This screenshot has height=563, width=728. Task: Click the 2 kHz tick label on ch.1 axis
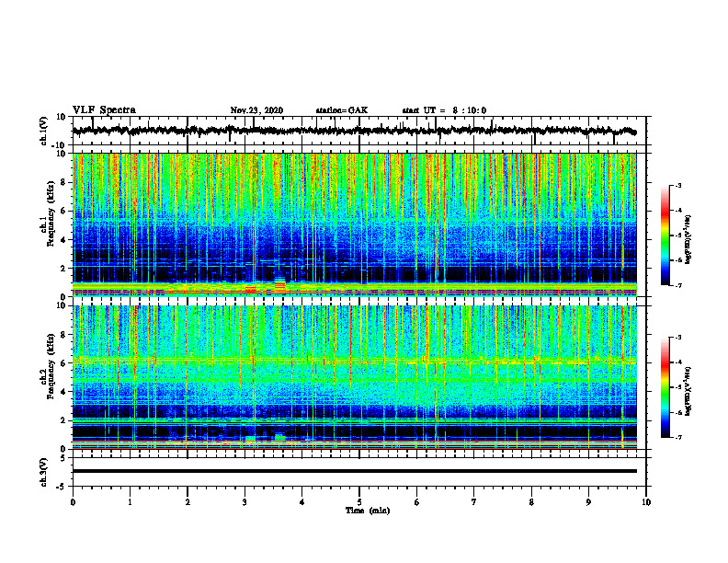pyautogui.click(x=64, y=269)
